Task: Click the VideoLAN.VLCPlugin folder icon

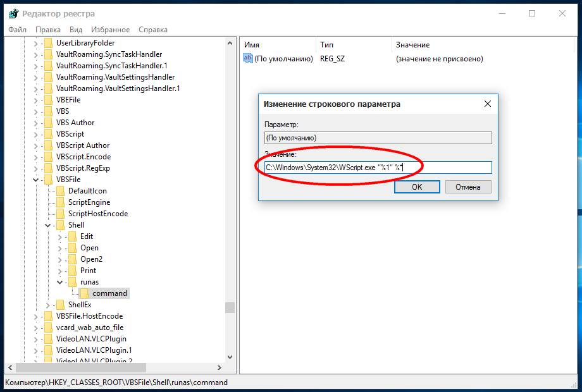Action: coord(48,339)
